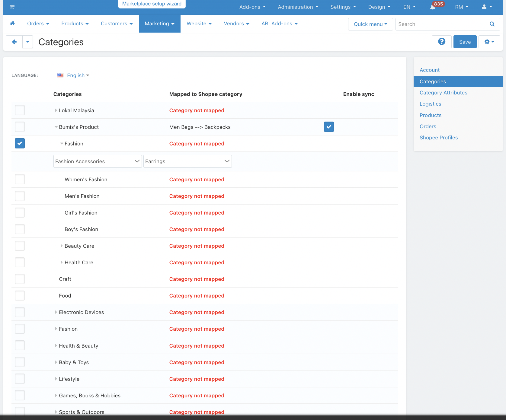The width and height of the screenshot is (506, 420).
Task: Expand the Lokal Malaysia category
Action: [56, 110]
